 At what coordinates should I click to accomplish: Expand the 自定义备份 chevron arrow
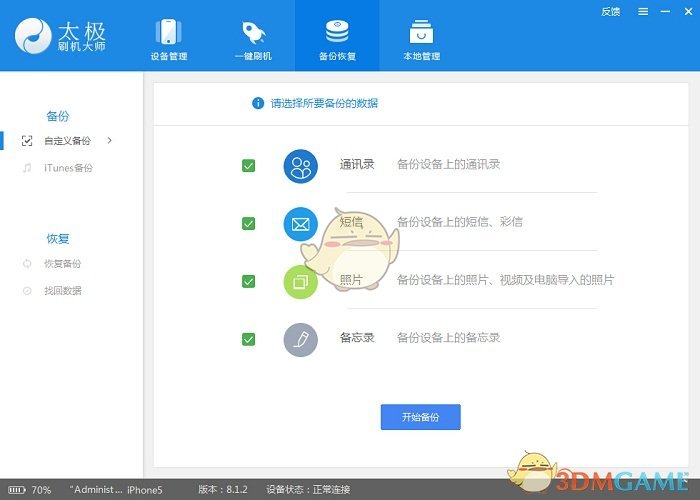pyautogui.click(x=110, y=141)
